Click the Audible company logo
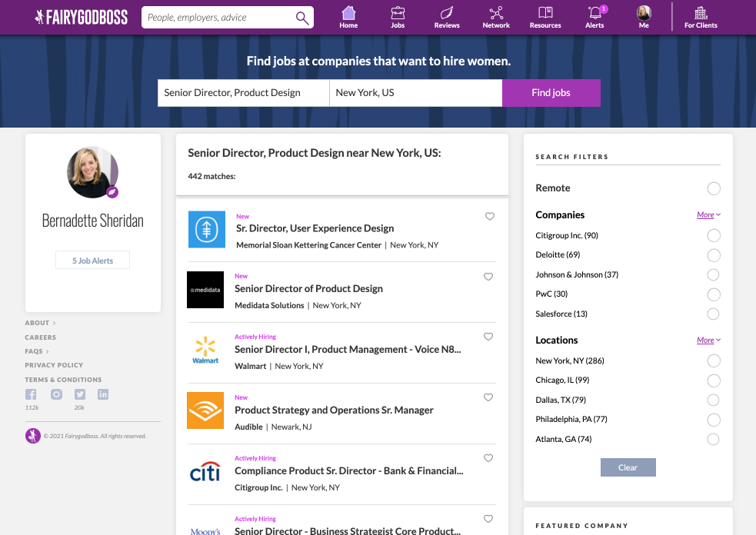The image size is (756, 535). [205, 410]
